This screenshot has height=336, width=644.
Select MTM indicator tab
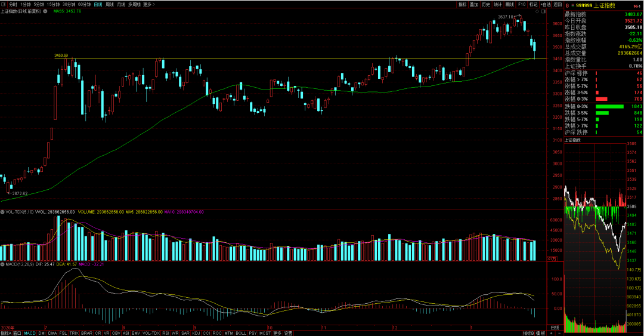[x=229, y=333]
